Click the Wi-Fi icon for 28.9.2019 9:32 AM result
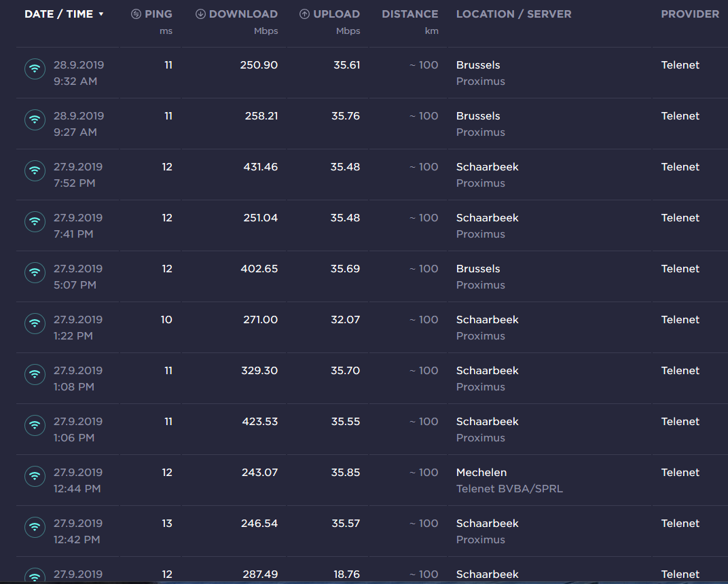This screenshot has width=728, height=584. coord(35,69)
